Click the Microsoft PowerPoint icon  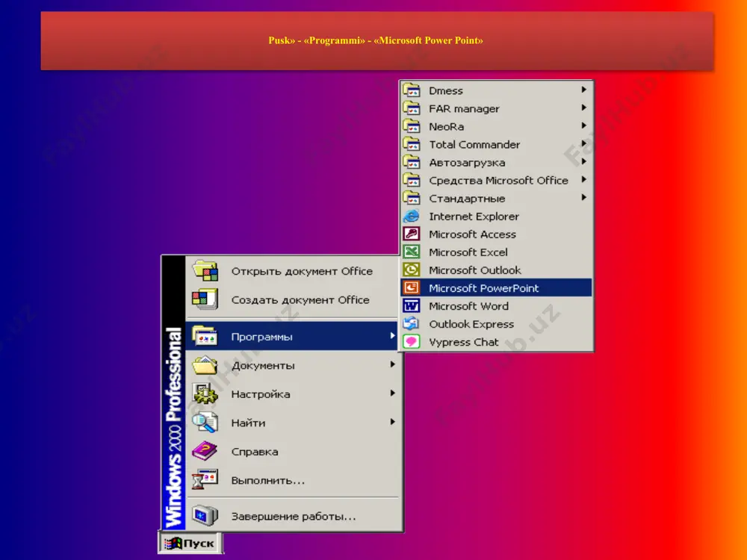point(412,287)
